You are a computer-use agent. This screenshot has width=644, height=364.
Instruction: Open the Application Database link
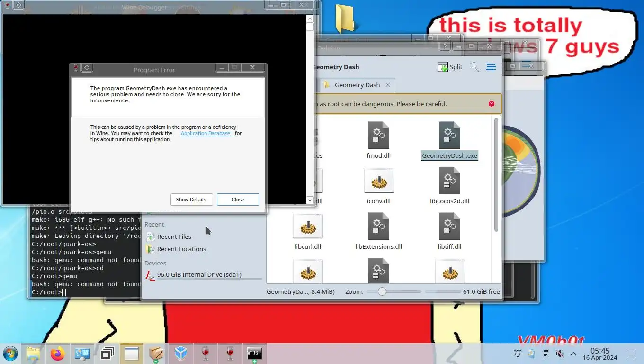click(x=206, y=133)
